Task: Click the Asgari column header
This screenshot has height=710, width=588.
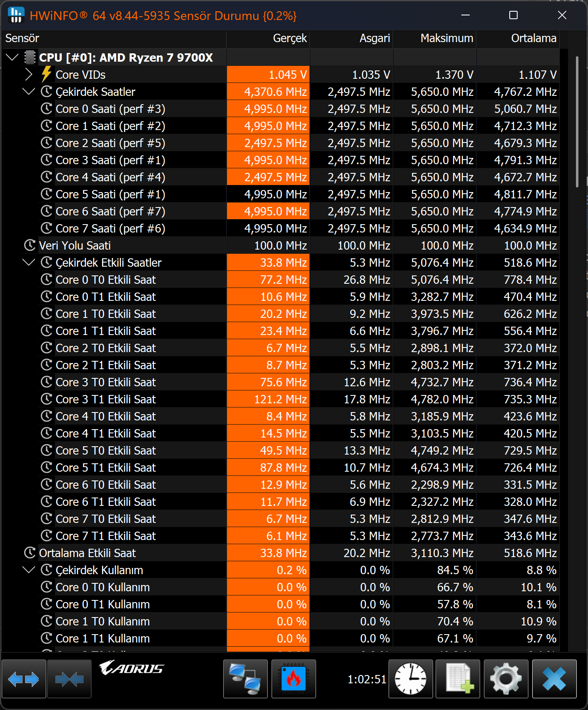Action: [351, 38]
